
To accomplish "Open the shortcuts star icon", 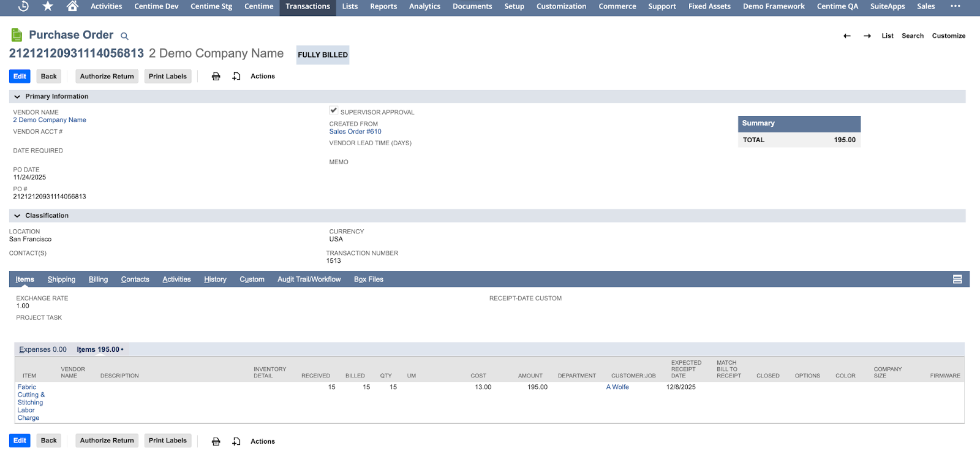I will (x=48, y=6).
